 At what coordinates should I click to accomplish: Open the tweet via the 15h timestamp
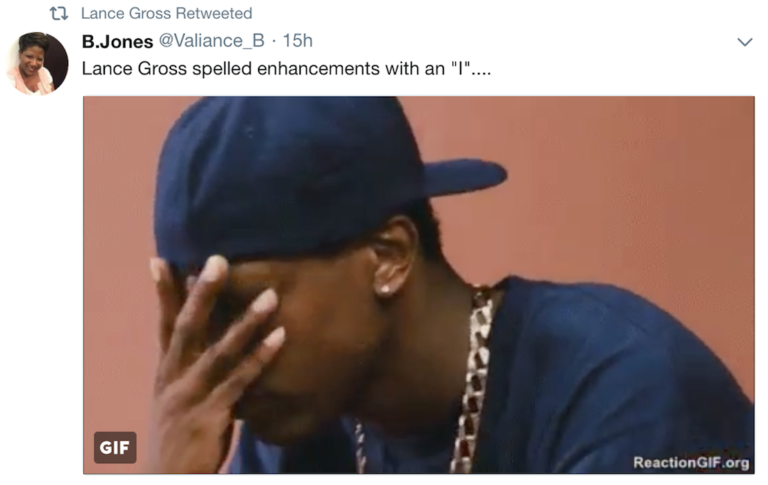coord(298,41)
